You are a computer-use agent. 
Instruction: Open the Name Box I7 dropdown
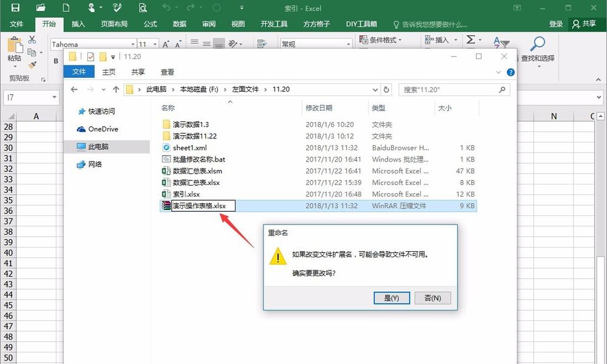pos(54,97)
